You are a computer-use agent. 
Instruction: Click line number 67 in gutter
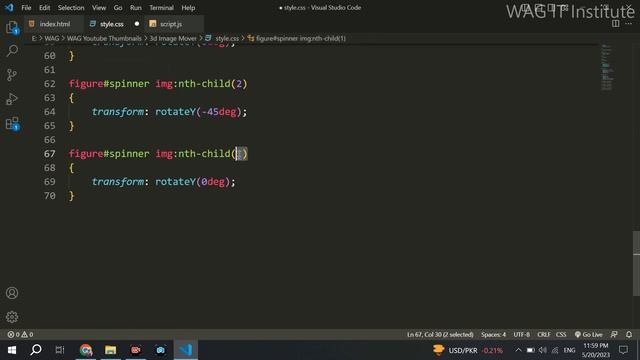click(49, 154)
